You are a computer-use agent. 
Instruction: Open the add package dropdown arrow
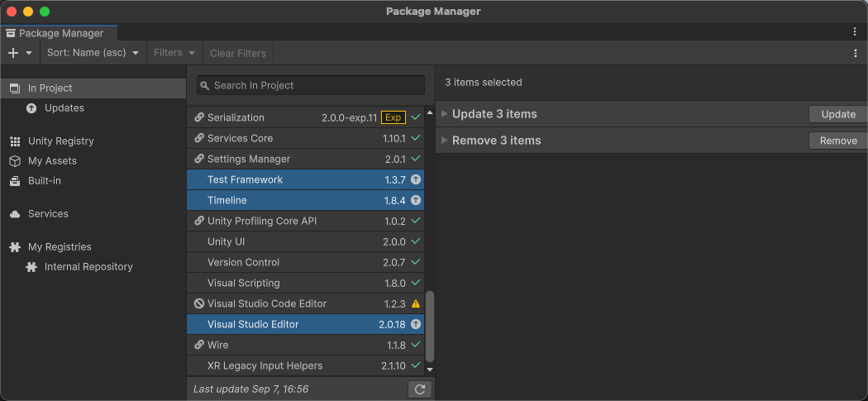pos(29,53)
